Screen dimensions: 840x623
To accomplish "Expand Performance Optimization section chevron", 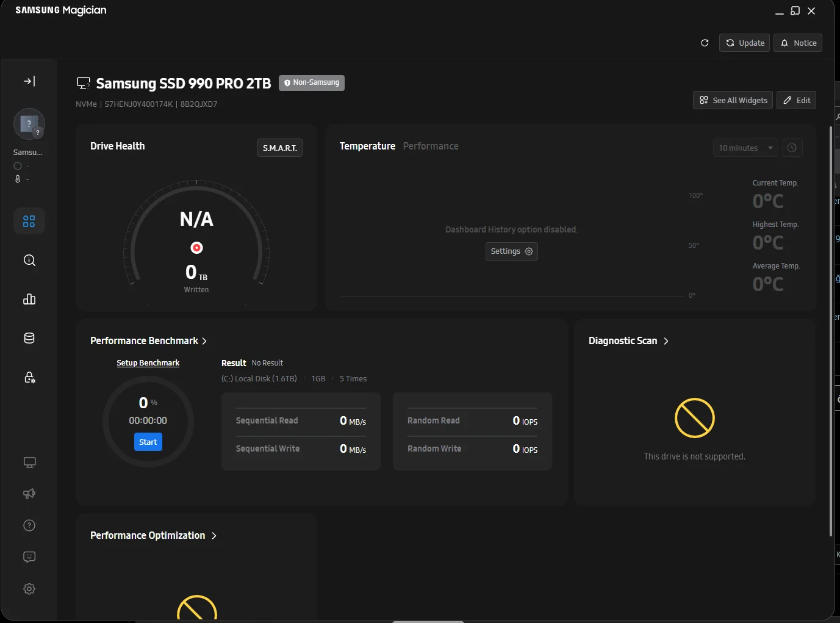I will (x=214, y=536).
